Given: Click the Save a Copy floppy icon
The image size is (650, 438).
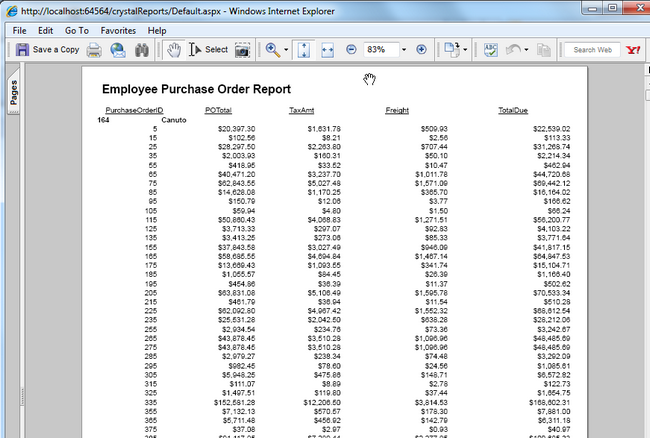Looking at the screenshot, I should click(22, 50).
